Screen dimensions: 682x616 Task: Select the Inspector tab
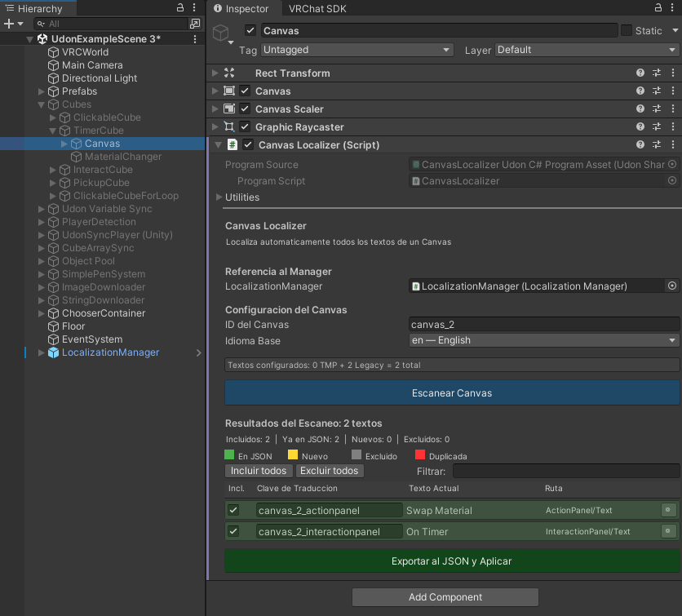(245, 8)
